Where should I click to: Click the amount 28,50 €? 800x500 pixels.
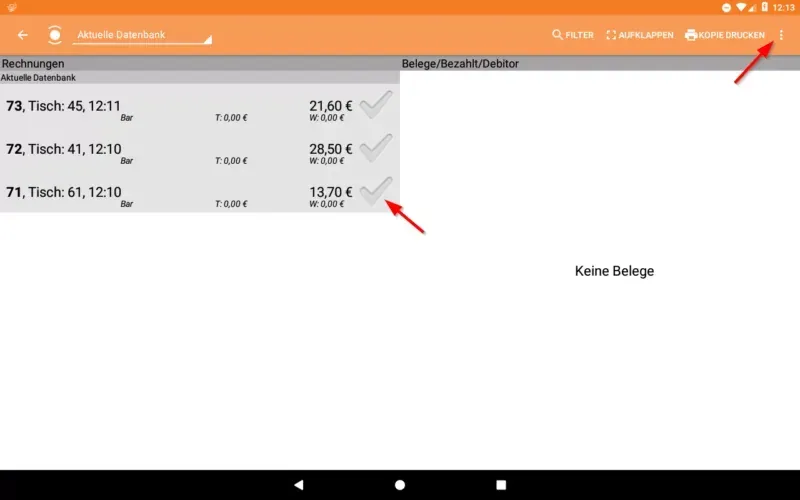tap(331, 149)
